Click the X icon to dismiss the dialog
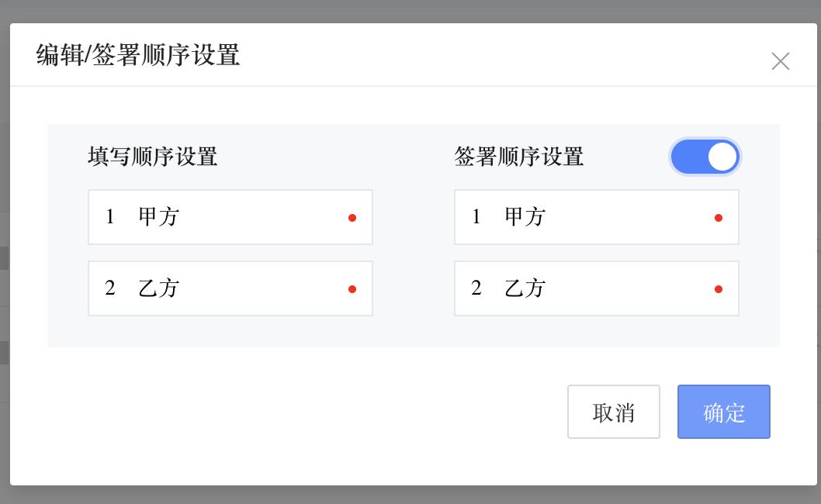Image resolution: width=821 pixels, height=504 pixels. tap(780, 61)
